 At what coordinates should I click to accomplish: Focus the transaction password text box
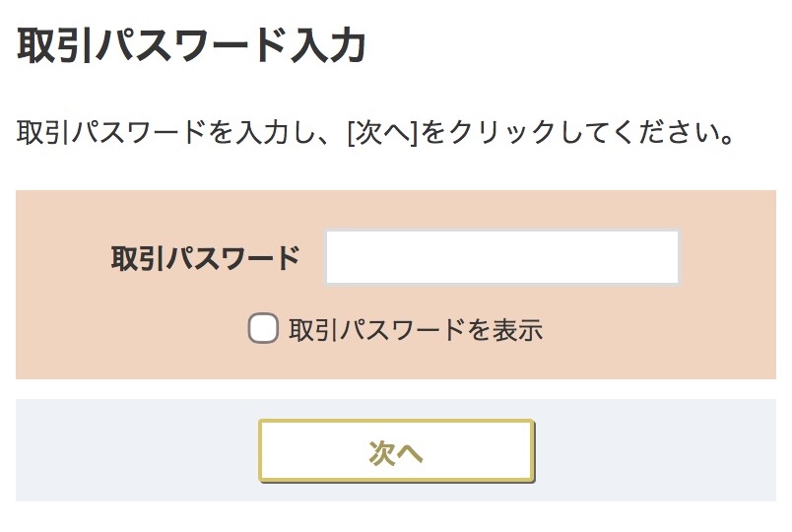point(502,258)
